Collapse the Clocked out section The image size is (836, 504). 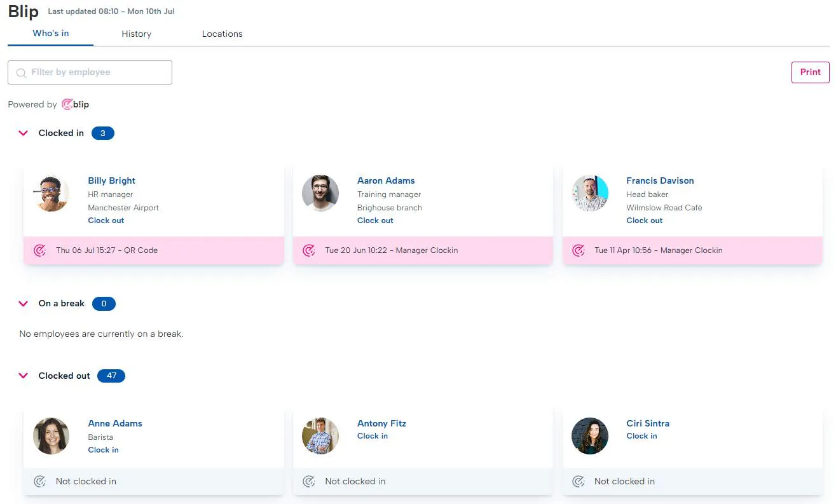click(x=24, y=376)
